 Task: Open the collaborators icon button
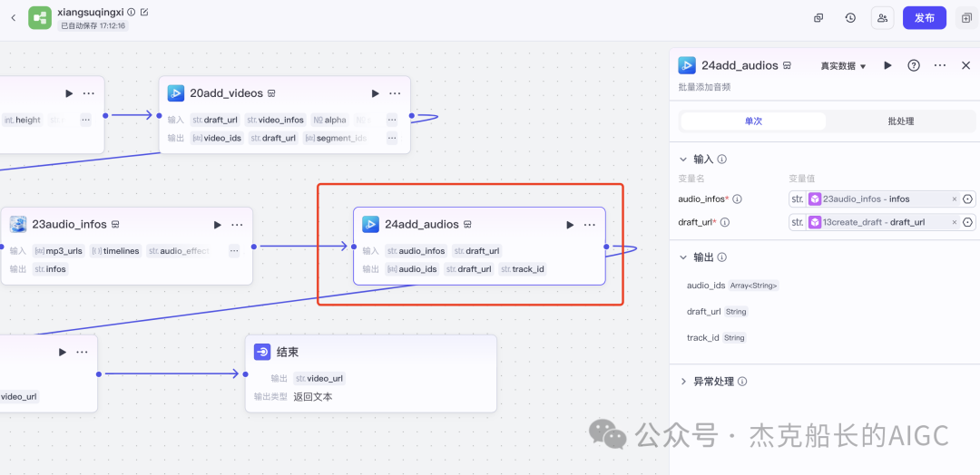click(883, 18)
